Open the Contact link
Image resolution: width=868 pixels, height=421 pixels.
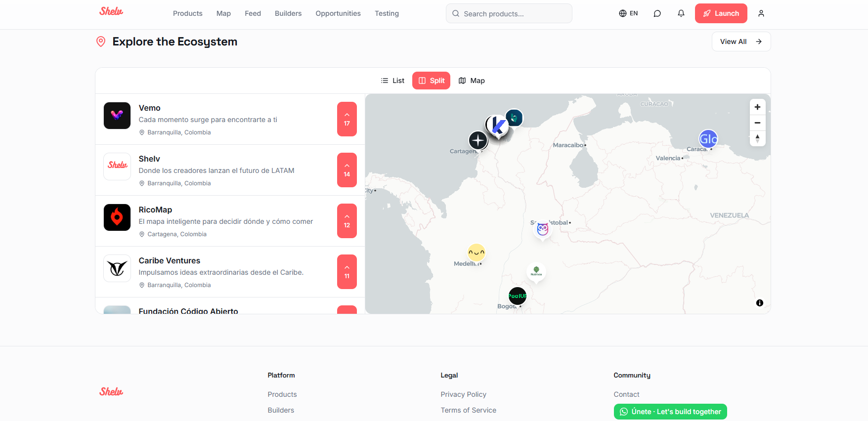(626, 394)
